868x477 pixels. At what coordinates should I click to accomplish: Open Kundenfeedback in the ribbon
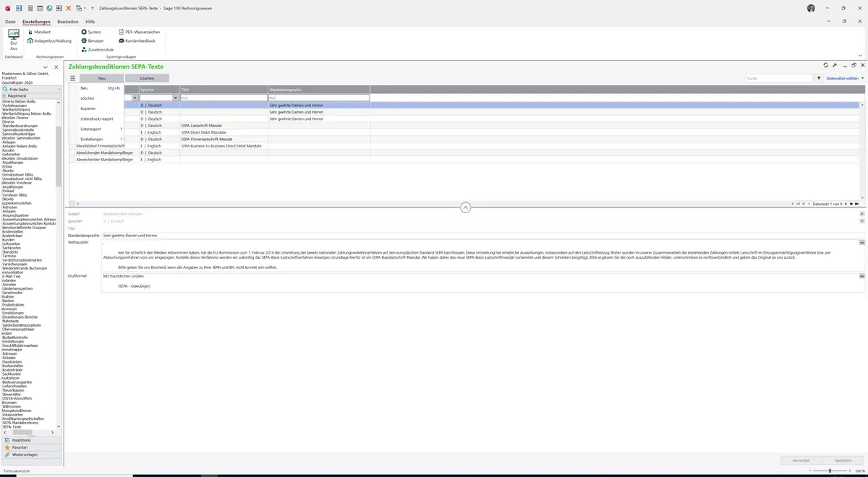pos(137,40)
